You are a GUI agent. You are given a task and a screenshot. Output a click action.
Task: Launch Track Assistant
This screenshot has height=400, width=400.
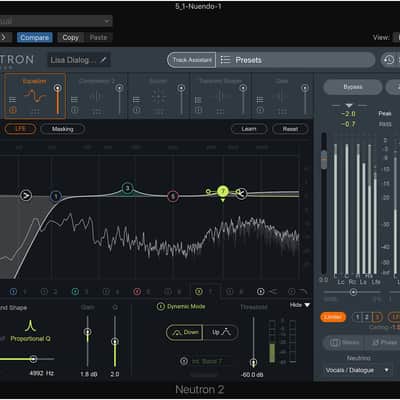click(x=192, y=60)
